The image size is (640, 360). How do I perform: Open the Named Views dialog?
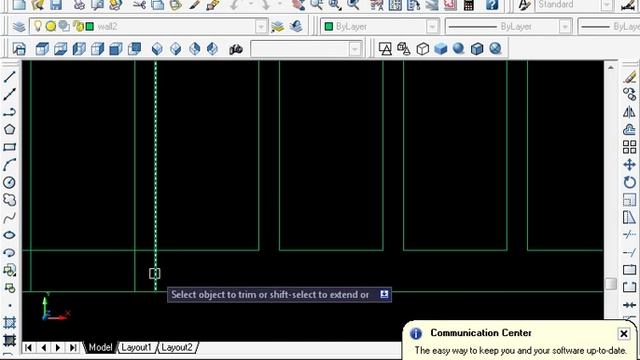tap(19, 49)
